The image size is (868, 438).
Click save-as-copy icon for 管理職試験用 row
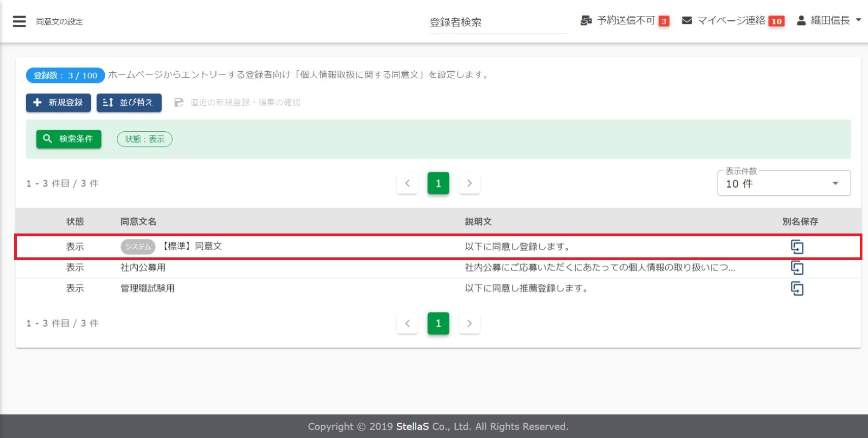tap(797, 289)
